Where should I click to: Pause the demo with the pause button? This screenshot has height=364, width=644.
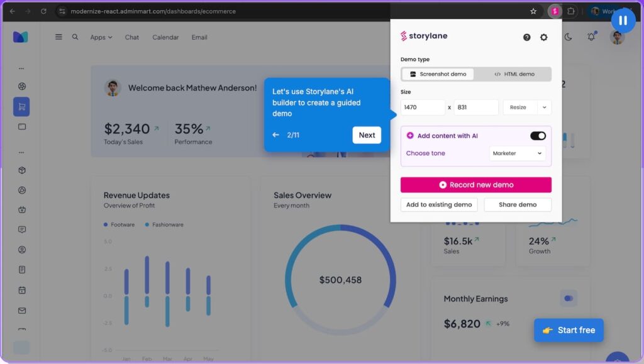[623, 21]
